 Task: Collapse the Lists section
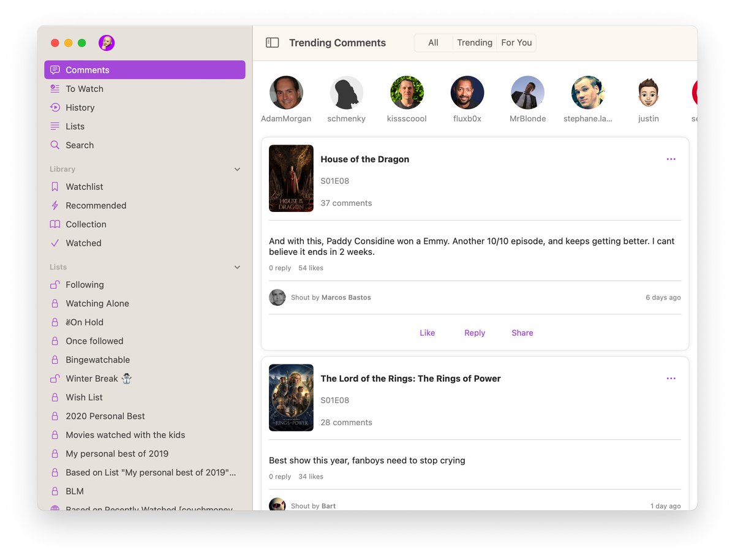coord(237,267)
